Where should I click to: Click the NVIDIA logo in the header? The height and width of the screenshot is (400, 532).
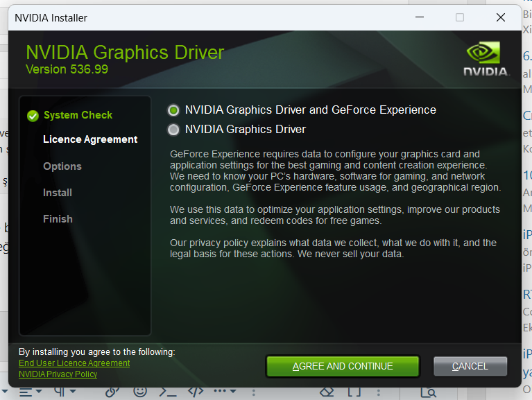coord(486,59)
